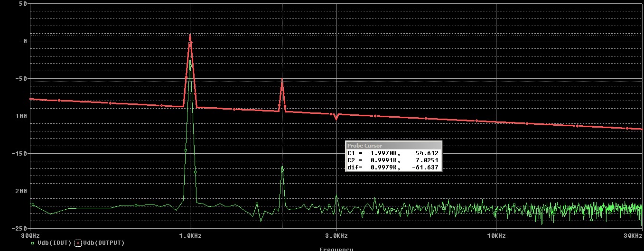Click the dif level value -61.637

point(425,167)
